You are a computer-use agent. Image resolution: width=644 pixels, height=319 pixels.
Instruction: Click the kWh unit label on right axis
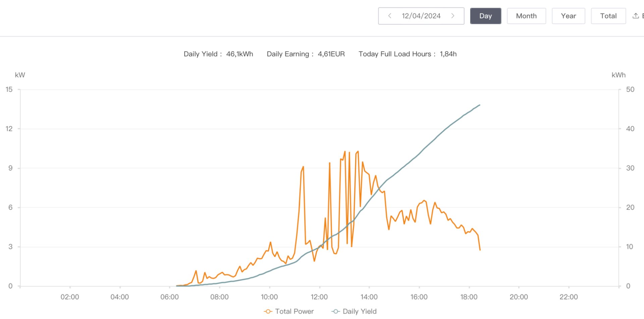pos(618,75)
